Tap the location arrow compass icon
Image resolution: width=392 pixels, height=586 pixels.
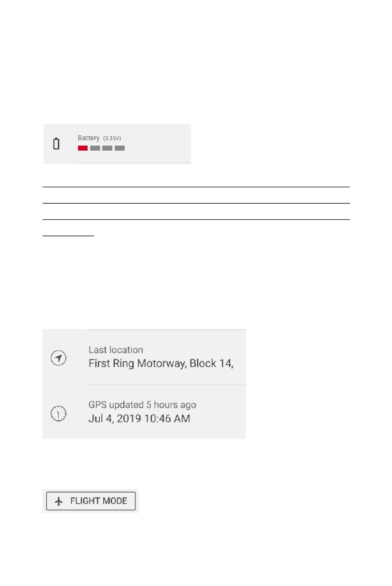[59, 358]
